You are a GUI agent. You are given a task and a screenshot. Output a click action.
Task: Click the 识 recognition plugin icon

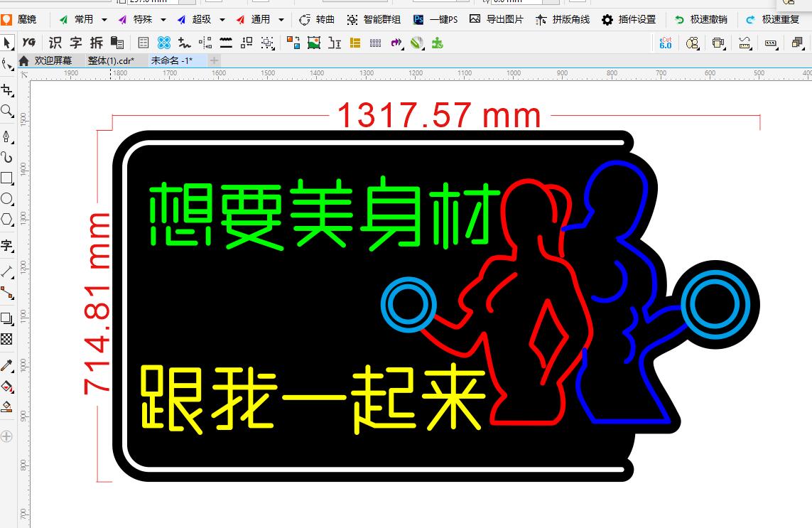point(55,43)
